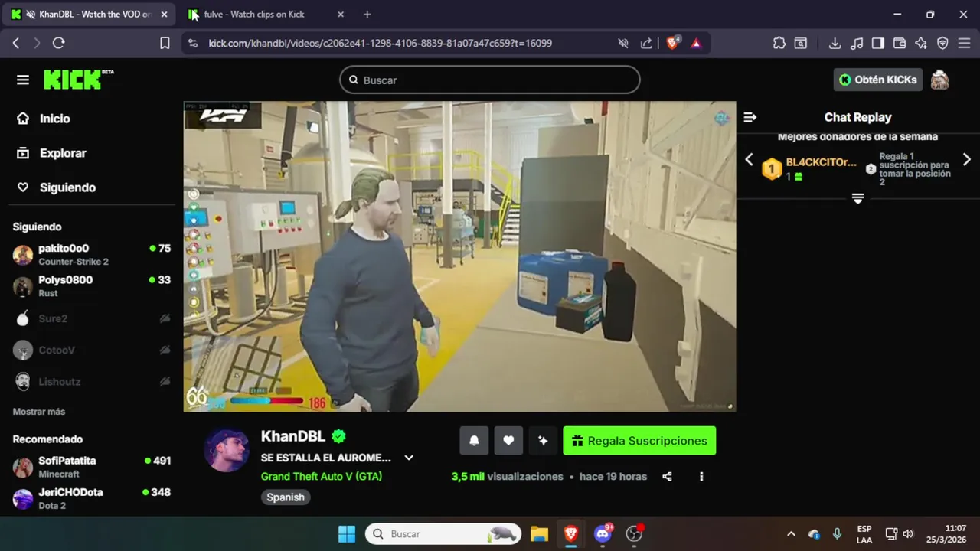The width and height of the screenshot is (980, 551).
Task: Switch to the fulve clips browser tab
Action: tap(266, 15)
